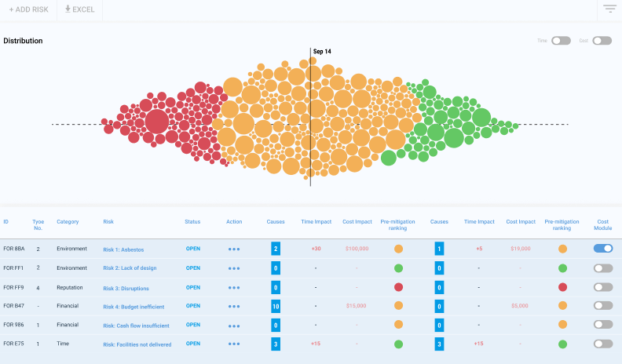The image size is (622, 364).
Task: Sort by the Status column header
Action: pos(192,222)
